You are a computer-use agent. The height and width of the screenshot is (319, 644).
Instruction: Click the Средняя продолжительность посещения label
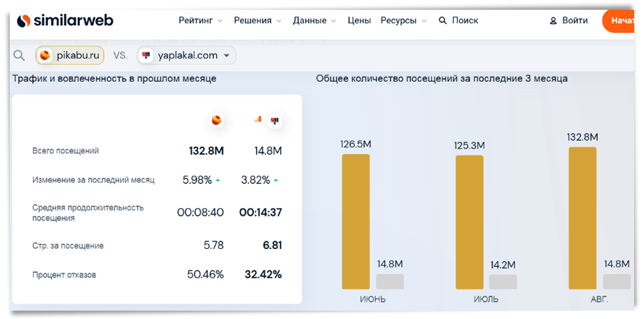(88, 213)
